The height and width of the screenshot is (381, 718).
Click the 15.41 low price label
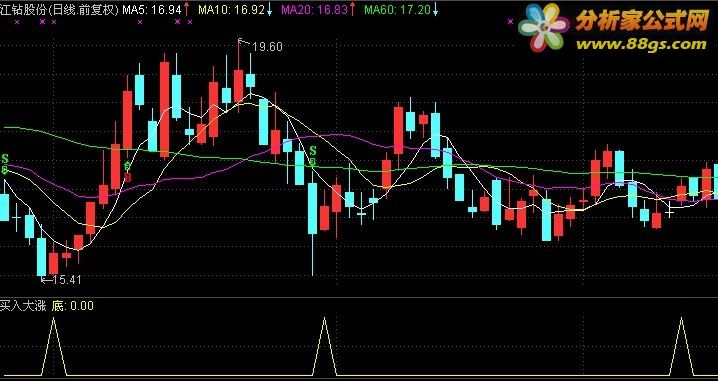67,279
